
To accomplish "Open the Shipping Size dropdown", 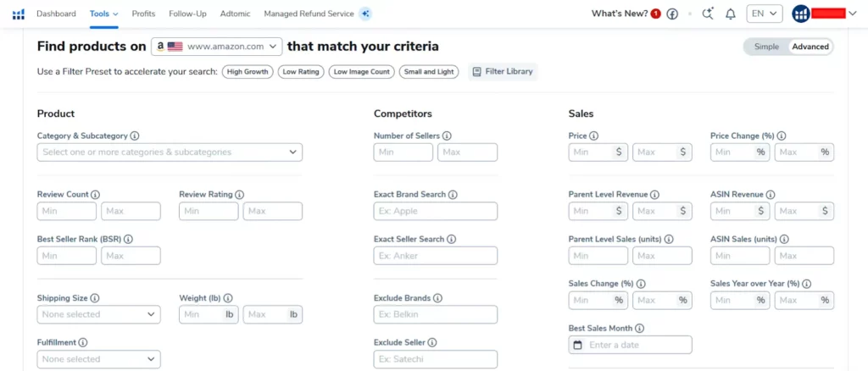I will (x=98, y=314).
